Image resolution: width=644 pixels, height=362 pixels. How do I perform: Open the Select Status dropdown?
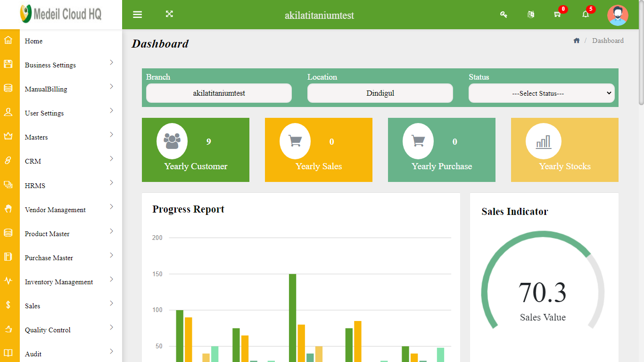tap(541, 93)
